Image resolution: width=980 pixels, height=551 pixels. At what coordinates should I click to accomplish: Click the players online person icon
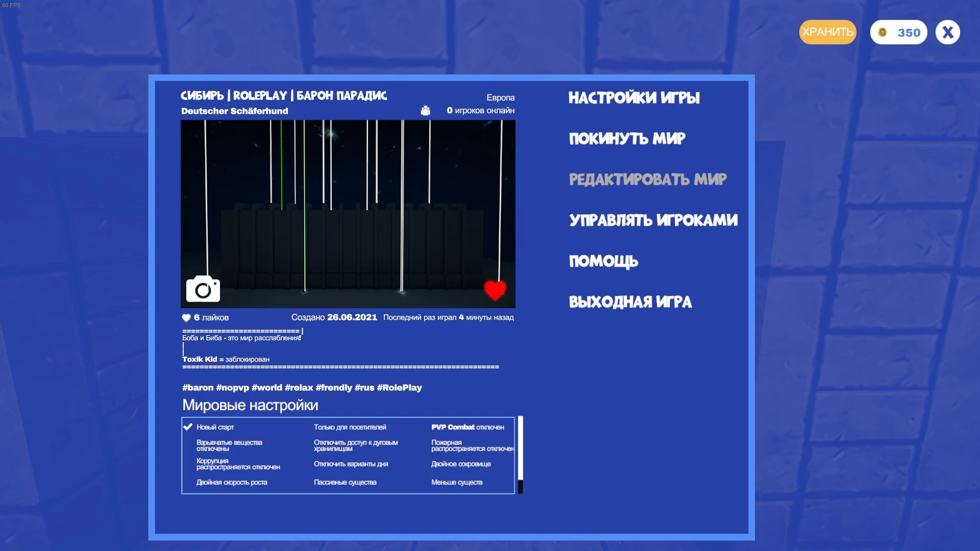[425, 110]
